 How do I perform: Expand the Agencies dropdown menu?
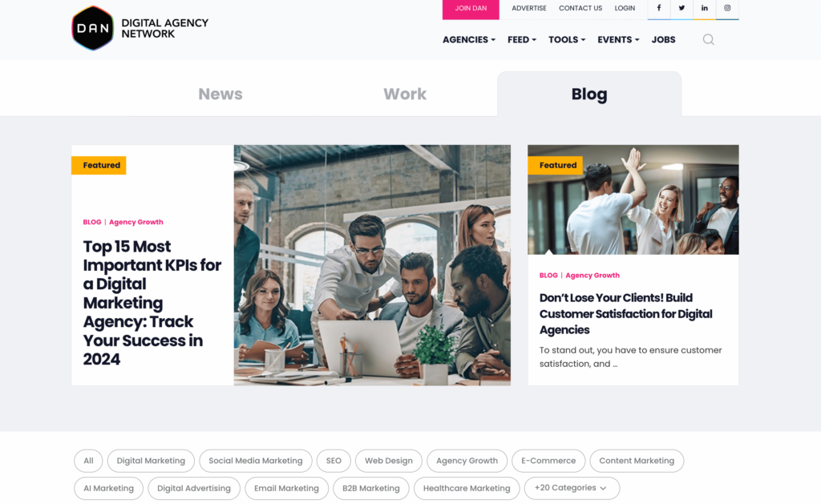[468, 40]
